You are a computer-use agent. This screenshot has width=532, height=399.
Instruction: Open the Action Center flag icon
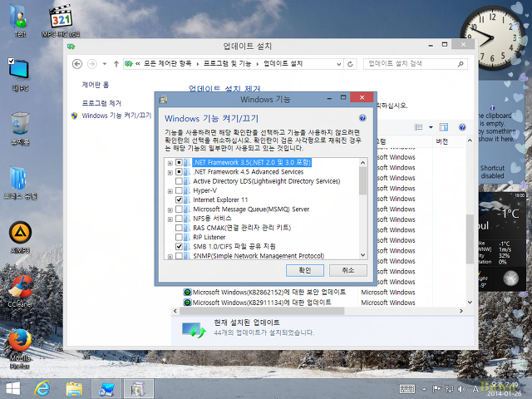pos(436,389)
